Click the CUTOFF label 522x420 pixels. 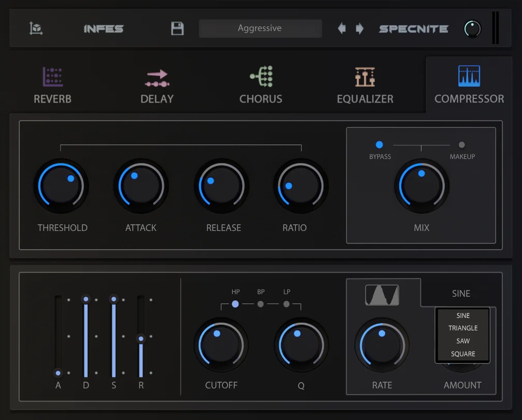(x=221, y=385)
